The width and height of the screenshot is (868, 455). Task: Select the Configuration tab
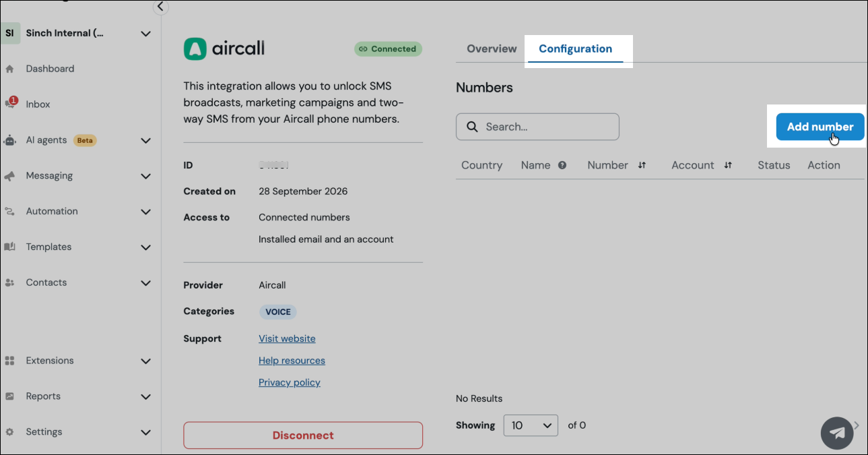point(575,49)
